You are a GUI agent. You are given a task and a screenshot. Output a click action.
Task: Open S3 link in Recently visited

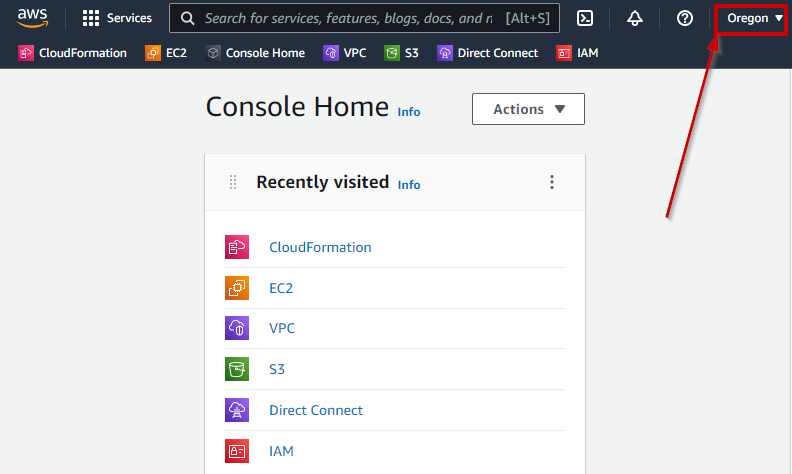click(277, 369)
